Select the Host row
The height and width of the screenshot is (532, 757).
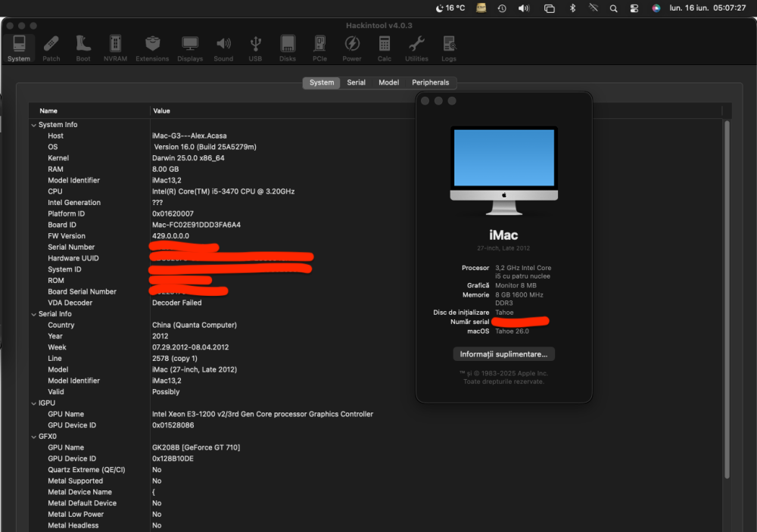coord(375,136)
